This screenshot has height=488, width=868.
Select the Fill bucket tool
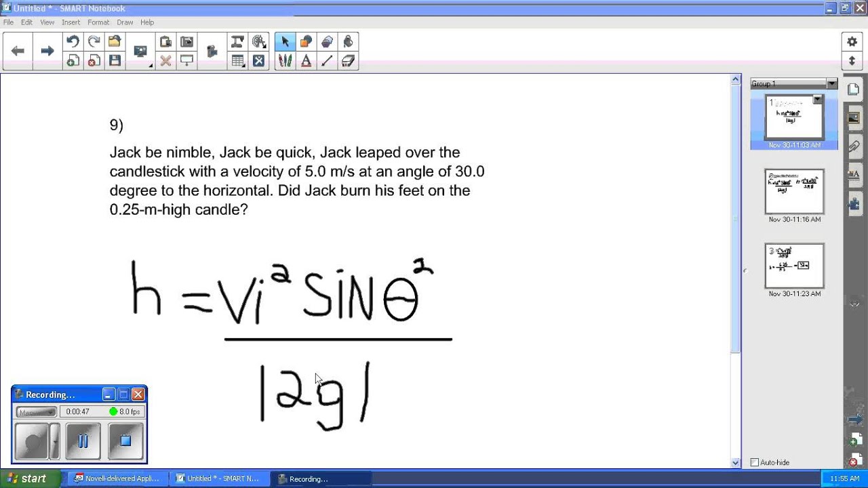(x=348, y=42)
